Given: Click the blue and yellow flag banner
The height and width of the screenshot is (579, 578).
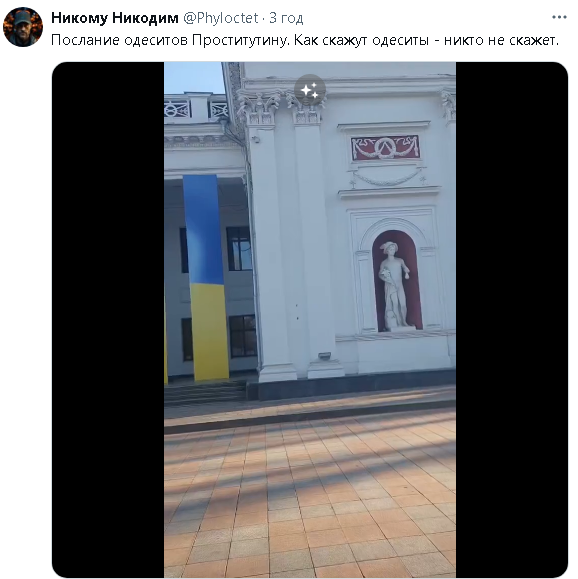Looking at the screenshot, I should [206, 278].
